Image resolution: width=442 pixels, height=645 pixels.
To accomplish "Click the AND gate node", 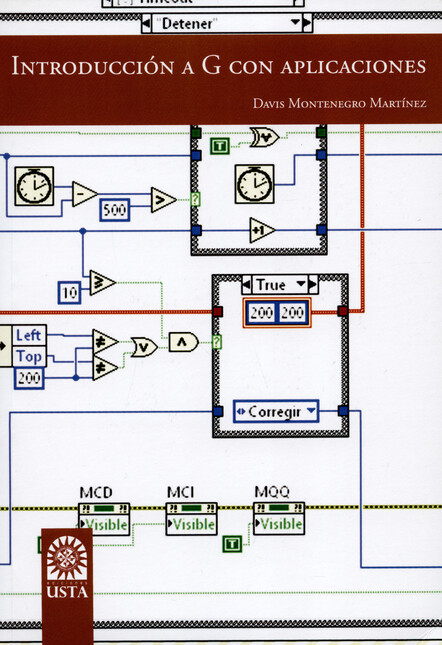I will click(184, 342).
